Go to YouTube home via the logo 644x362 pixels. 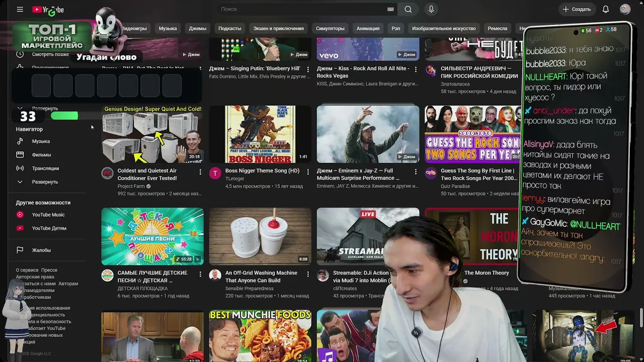(x=48, y=10)
